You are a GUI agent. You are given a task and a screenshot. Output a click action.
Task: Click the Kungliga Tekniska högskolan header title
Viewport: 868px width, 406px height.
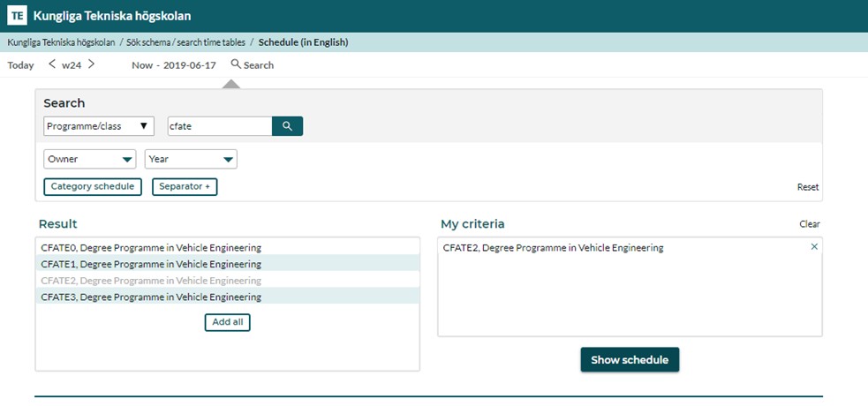(112, 16)
